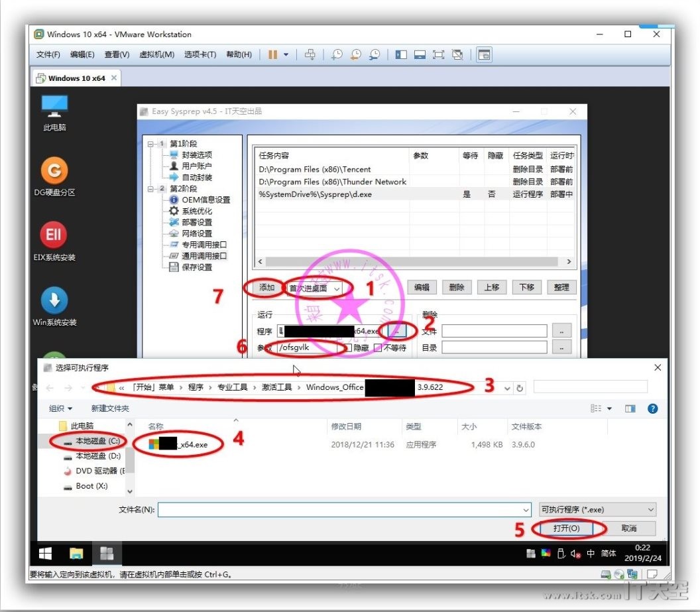Click the browse button beside 文件 field
Viewport: 700px width, 612px height.
pyautogui.click(x=561, y=331)
